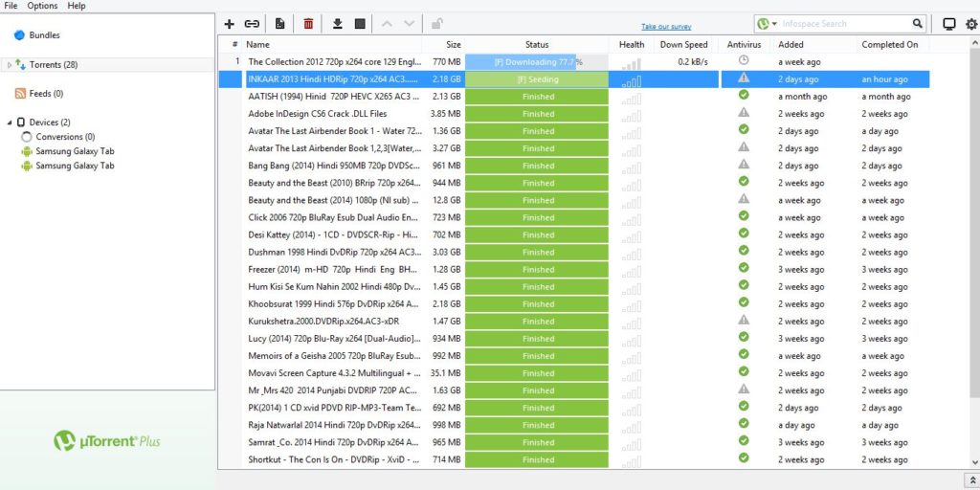The height and width of the screenshot is (490, 980).
Task: Click the Bundles blue circle icon
Action: (19, 35)
